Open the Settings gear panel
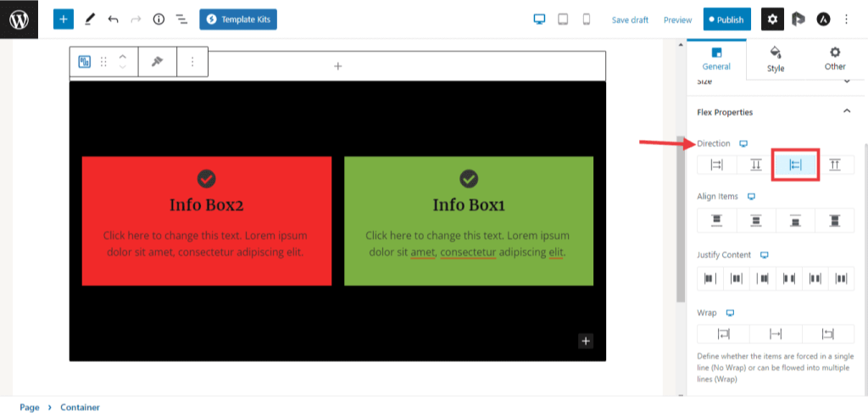Image resolution: width=868 pixels, height=418 pixels. [772, 19]
